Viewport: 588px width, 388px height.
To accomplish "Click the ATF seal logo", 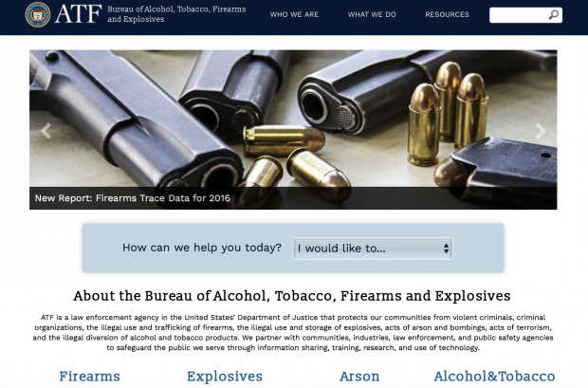I will tap(38, 14).
